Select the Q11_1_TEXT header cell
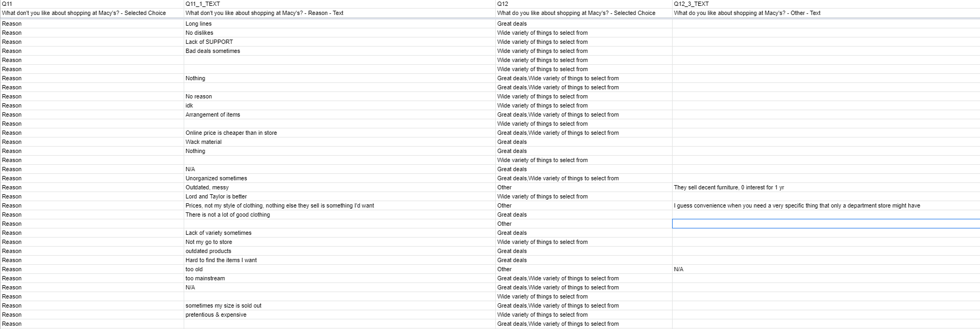980x329 pixels. (x=340, y=4)
